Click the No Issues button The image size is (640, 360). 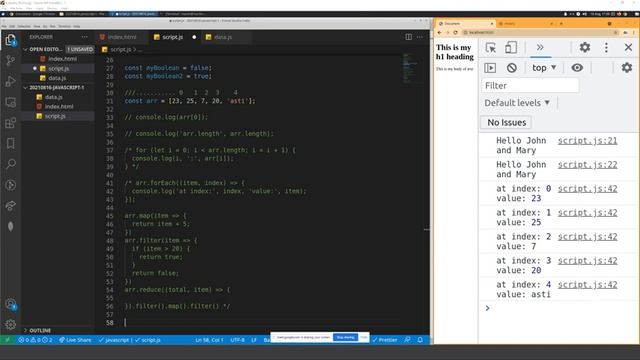507,122
